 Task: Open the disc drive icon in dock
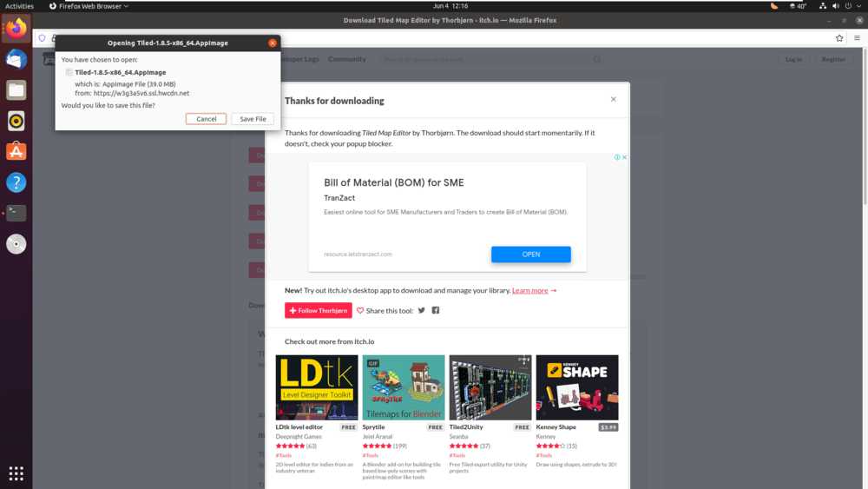(x=16, y=244)
